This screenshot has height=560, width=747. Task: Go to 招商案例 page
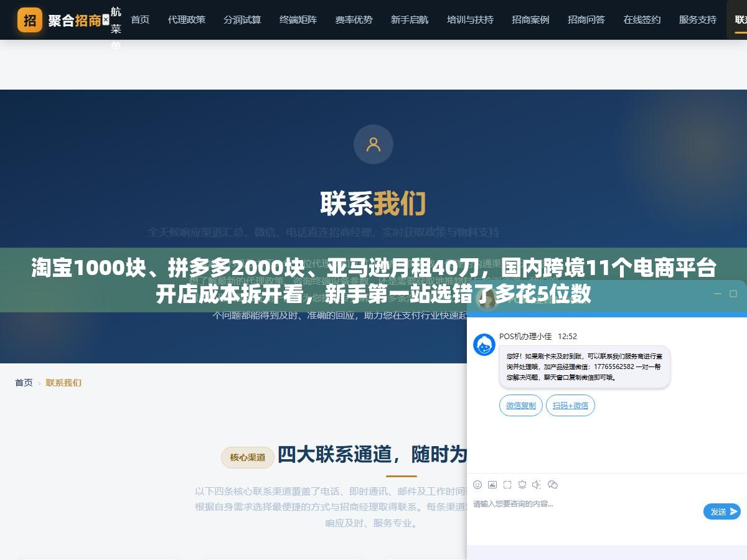click(530, 20)
